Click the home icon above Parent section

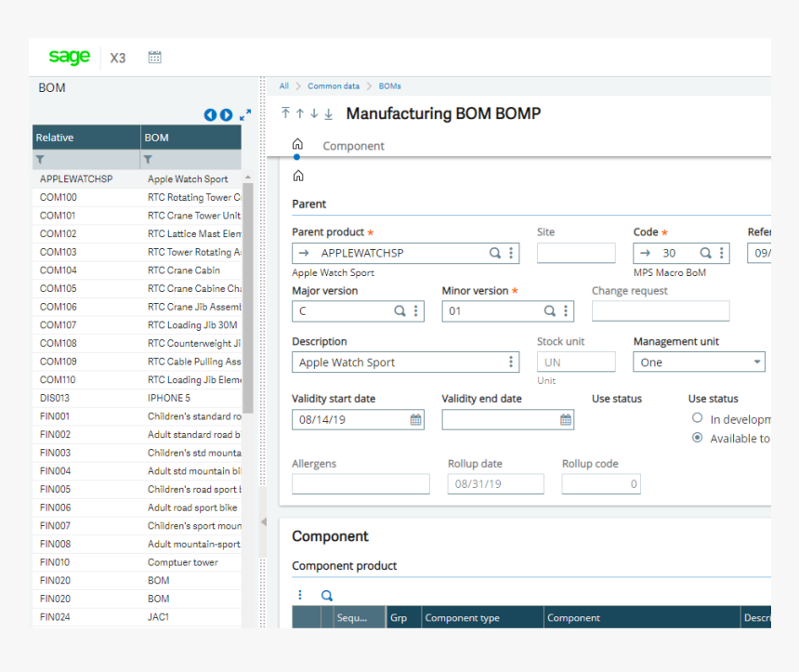tap(298, 176)
